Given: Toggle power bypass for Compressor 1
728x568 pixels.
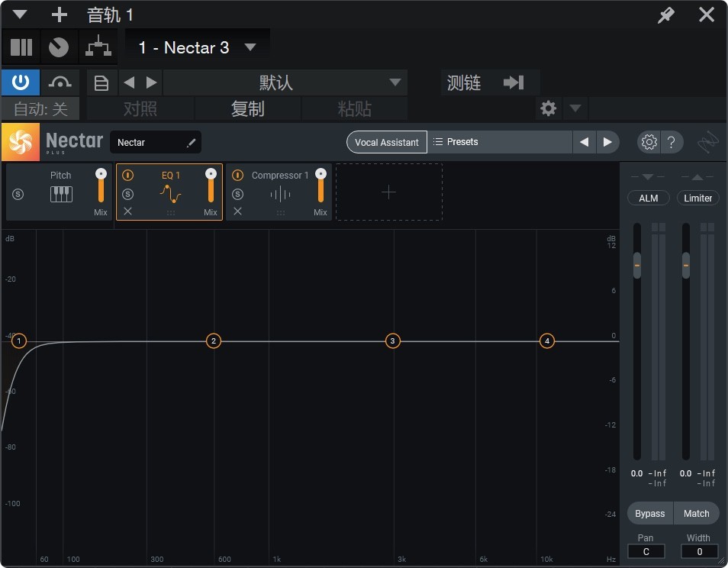Looking at the screenshot, I should pos(237,175).
